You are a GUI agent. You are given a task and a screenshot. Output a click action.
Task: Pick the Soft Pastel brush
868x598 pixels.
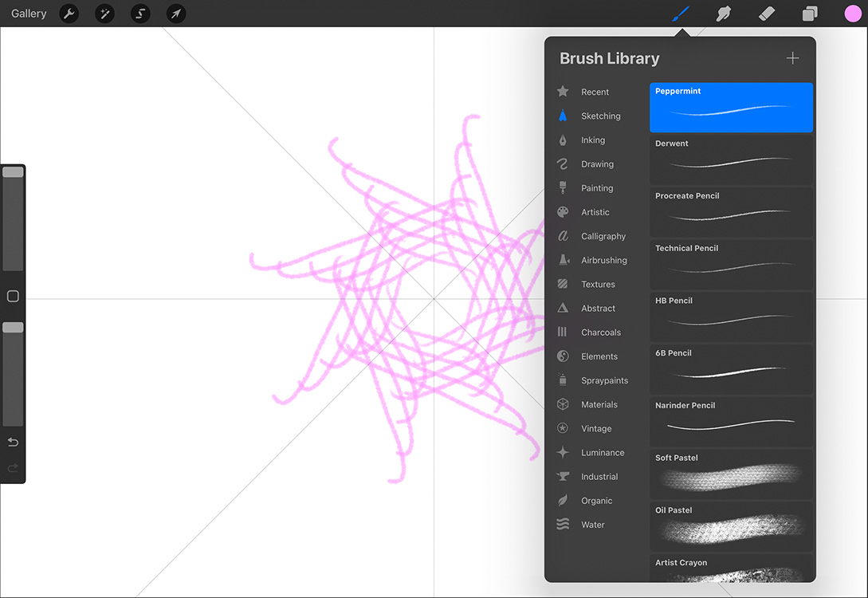click(x=730, y=474)
